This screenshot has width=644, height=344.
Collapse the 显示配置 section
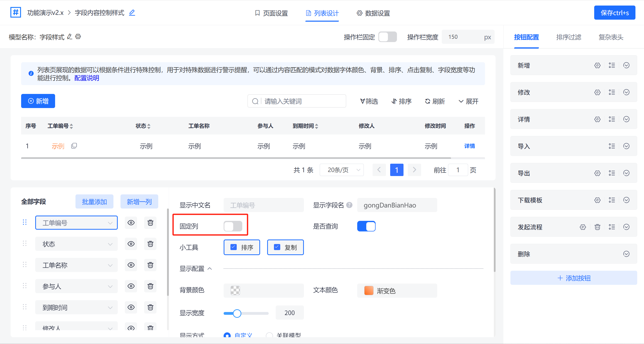(x=210, y=269)
